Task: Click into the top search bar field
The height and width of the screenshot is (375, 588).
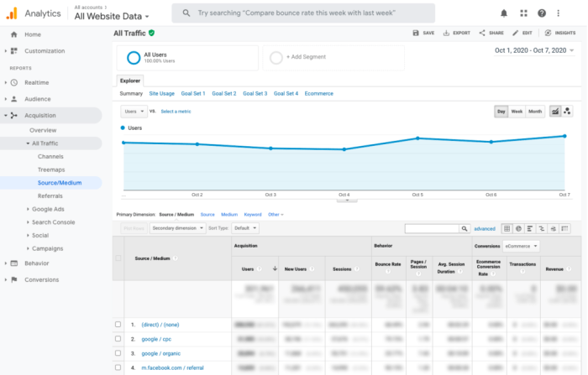Action: pyautogui.click(x=303, y=13)
